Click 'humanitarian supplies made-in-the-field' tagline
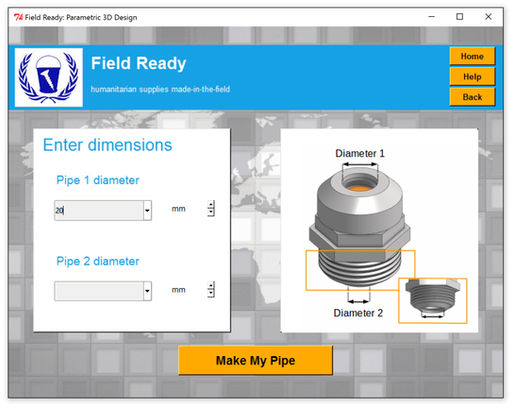The width and height of the screenshot is (514, 408). click(160, 89)
